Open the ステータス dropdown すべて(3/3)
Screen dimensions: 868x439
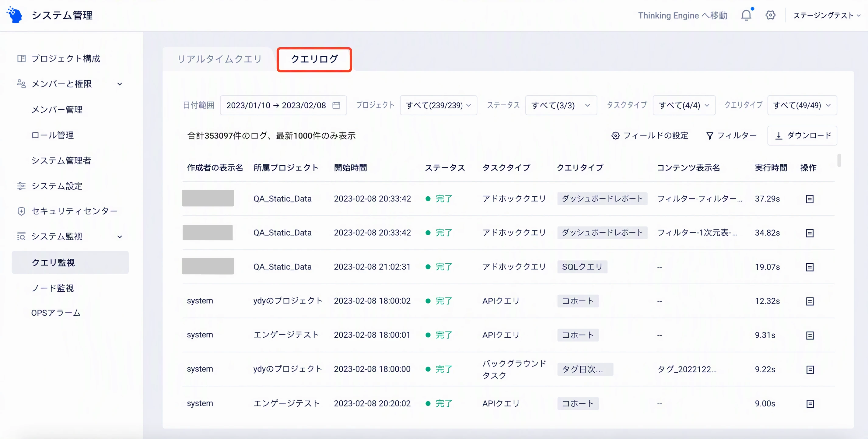(x=561, y=105)
